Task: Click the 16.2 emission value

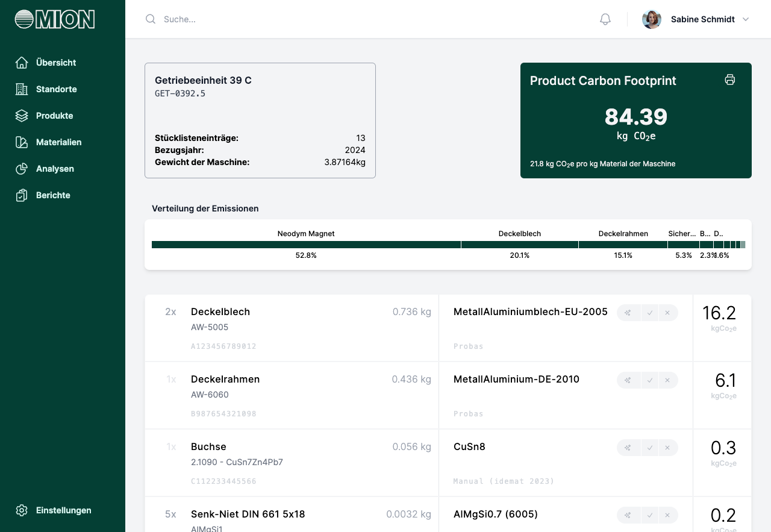Action: pos(719,313)
